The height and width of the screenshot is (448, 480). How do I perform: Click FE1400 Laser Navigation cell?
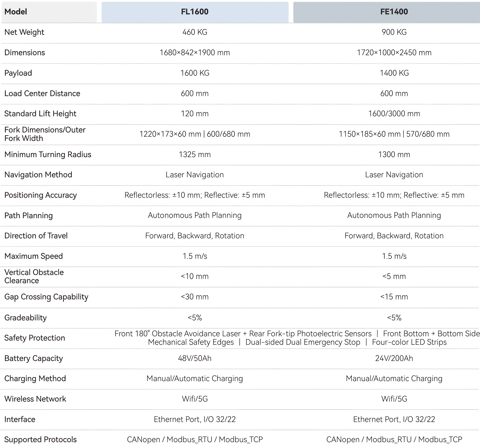click(394, 175)
